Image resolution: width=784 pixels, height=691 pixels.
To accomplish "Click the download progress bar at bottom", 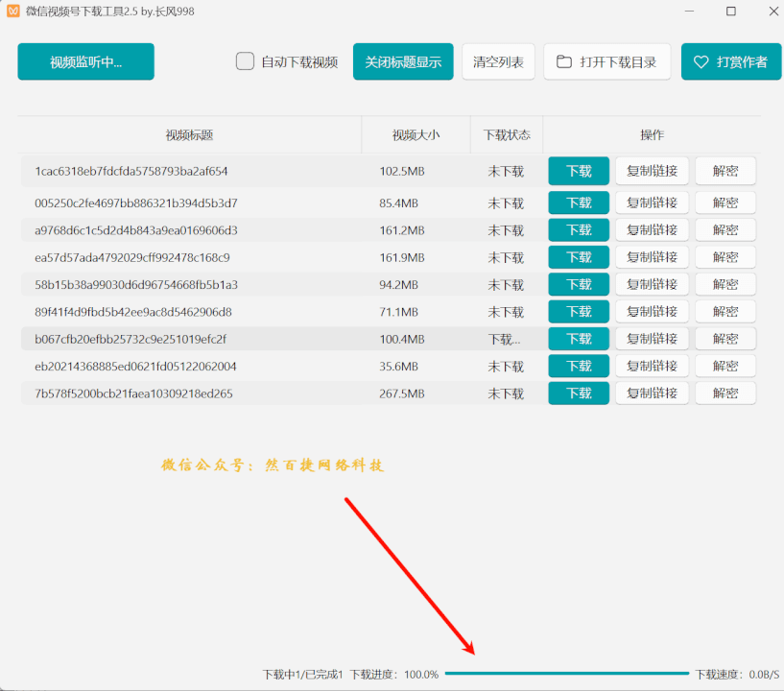I will [566, 674].
